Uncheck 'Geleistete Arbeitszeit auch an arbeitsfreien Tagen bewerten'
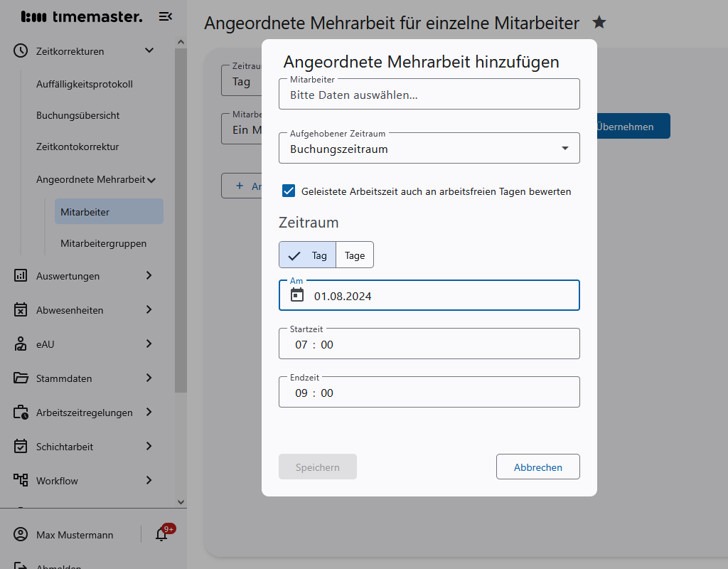The image size is (728, 569). tap(288, 190)
